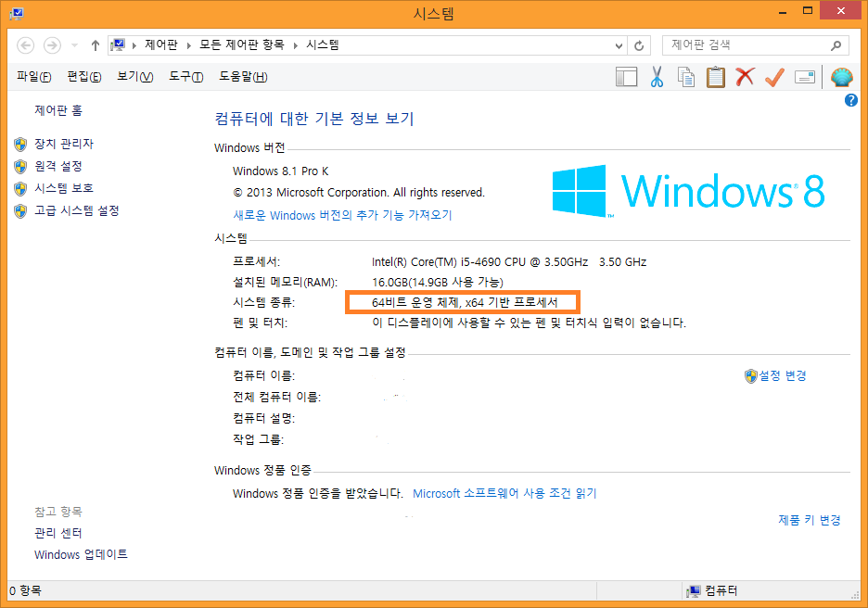Click 컴퓨터 icon in status bar

coord(693,591)
